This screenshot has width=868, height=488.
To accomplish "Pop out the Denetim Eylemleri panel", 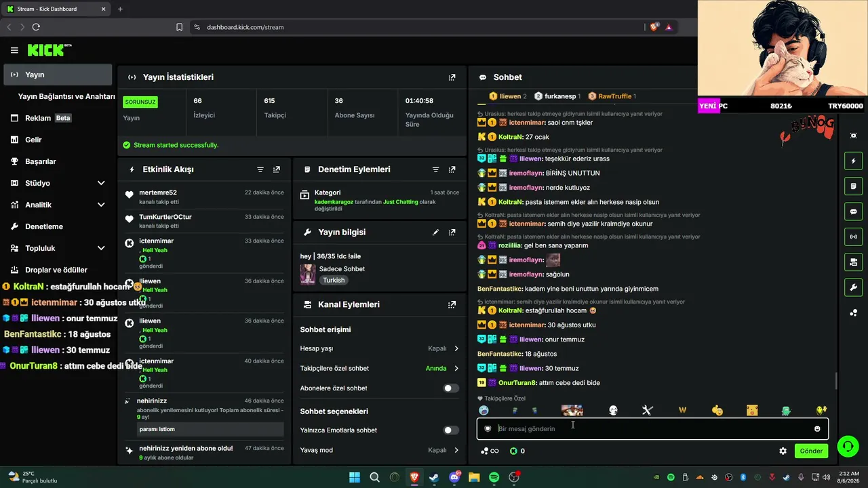I will [452, 169].
